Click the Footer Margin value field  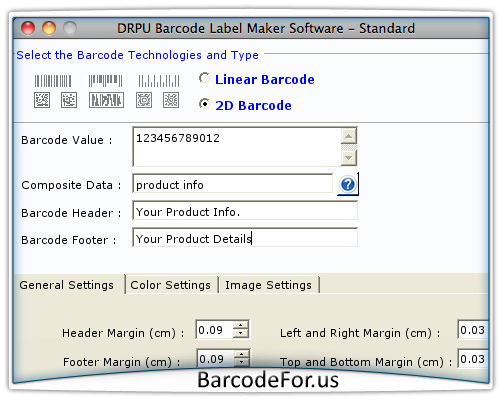click(x=215, y=359)
